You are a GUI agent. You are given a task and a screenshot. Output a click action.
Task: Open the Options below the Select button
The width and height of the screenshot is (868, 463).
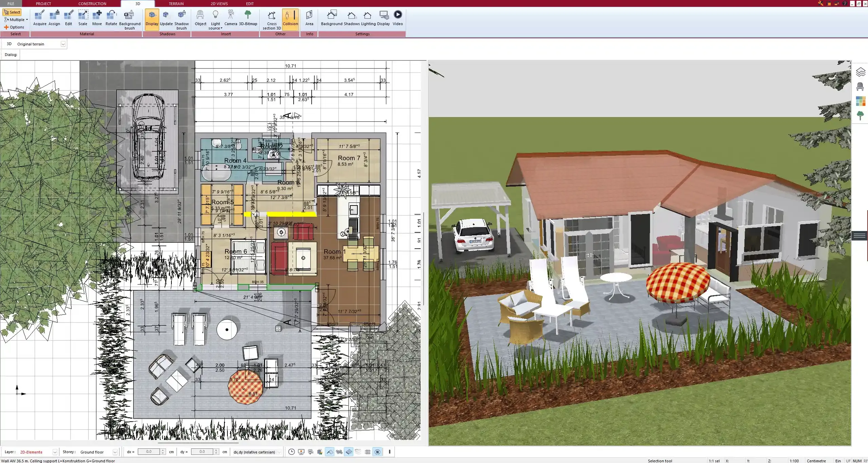tap(15, 27)
